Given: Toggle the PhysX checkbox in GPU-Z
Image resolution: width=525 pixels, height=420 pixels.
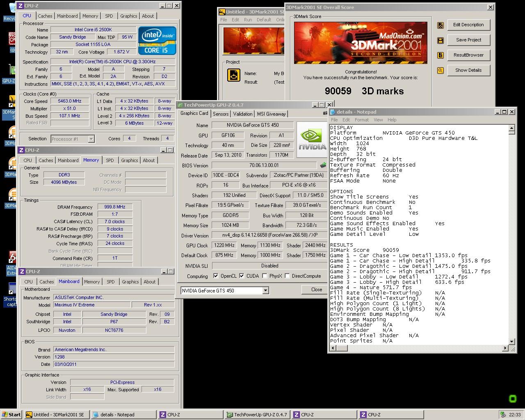Looking at the screenshot, I should [265, 276].
